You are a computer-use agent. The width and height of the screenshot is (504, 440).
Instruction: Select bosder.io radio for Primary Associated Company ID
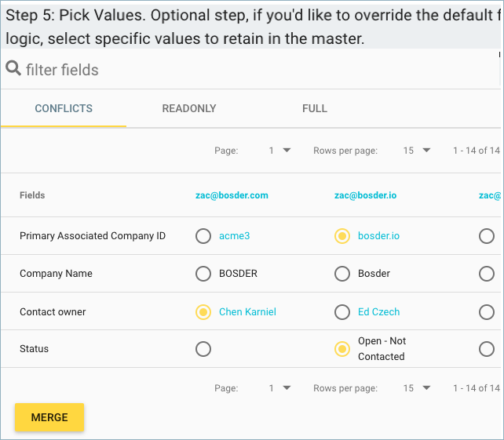pyautogui.click(x=342, y=236)
